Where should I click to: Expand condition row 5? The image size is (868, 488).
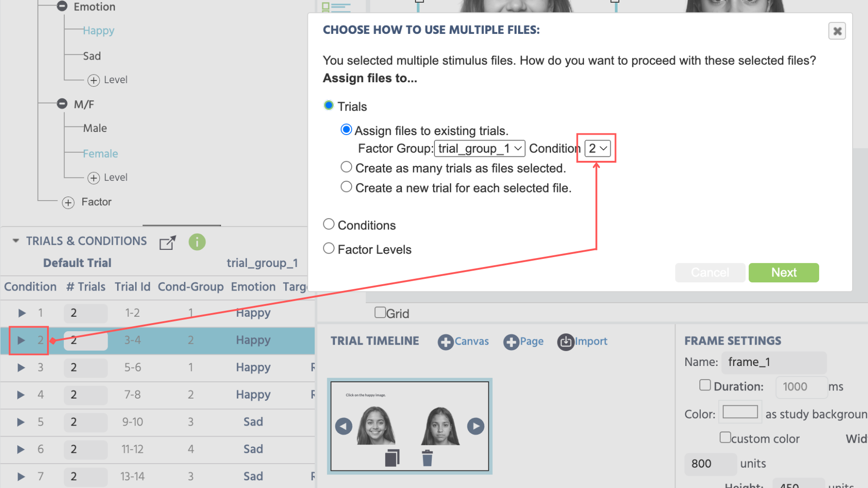pos(21,422)
